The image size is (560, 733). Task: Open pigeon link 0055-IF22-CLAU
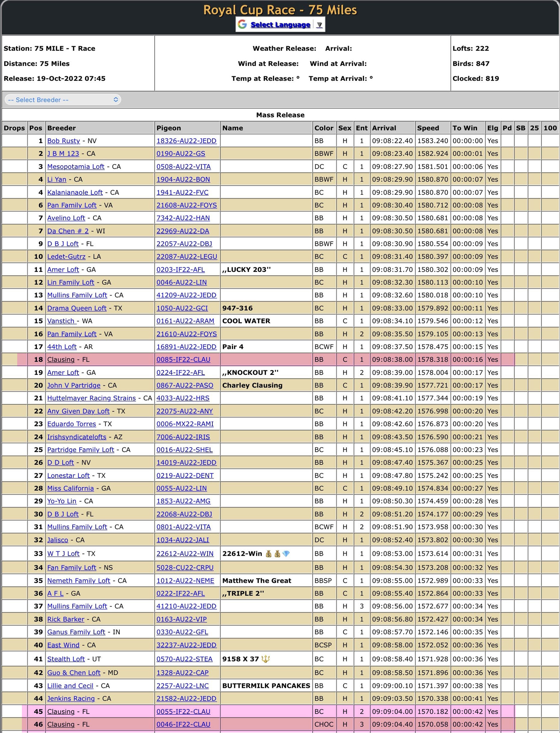click(x=183, y=712)
